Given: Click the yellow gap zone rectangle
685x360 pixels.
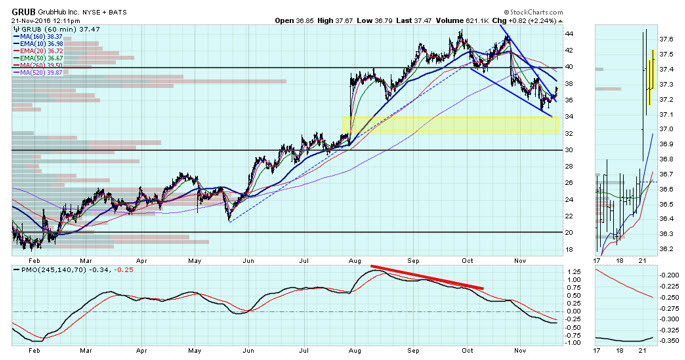Looking at the screenshot, I should 451,125.
